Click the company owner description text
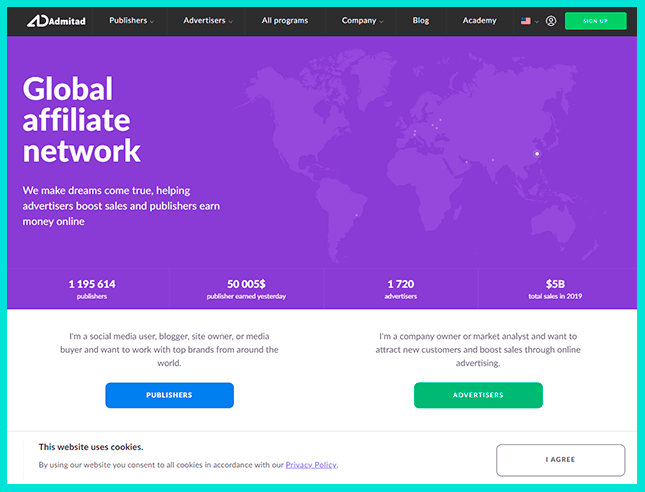This screenshot has height=492, width=645. coord(478,350)
